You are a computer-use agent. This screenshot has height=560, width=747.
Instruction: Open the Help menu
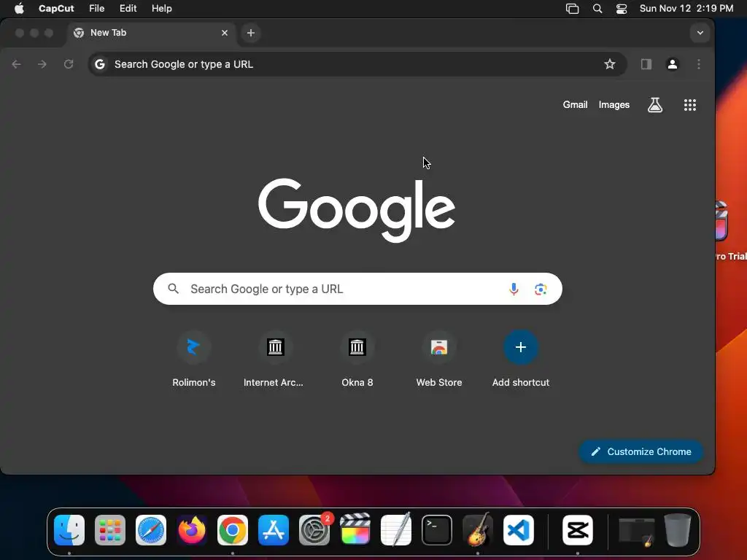(161, 9)
